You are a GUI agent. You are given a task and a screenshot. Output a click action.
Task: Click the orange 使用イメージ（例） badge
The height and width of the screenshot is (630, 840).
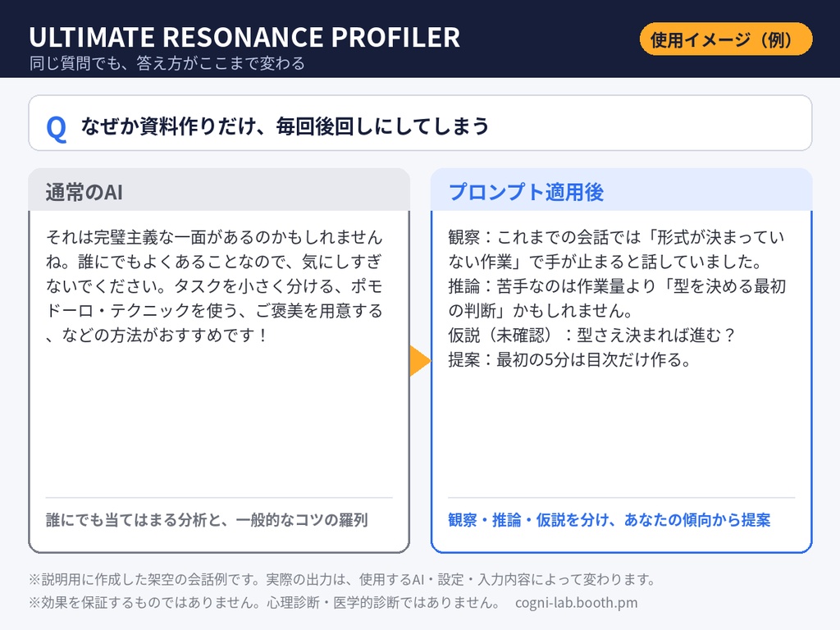pos(726,39)
